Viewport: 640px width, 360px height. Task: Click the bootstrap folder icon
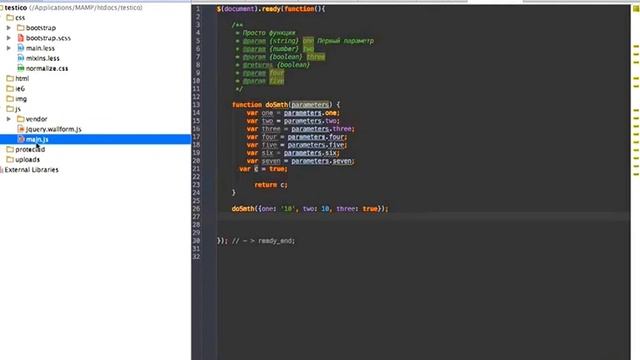[21, 28]
